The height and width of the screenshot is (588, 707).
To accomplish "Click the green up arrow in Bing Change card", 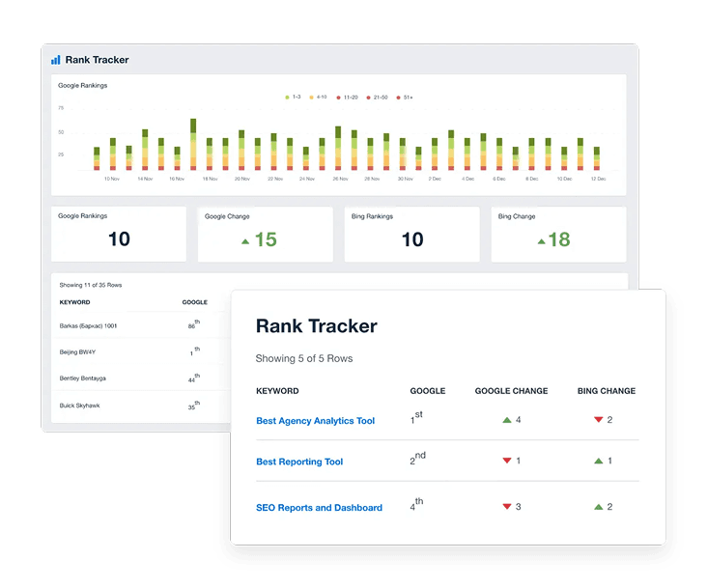I will 539,239.
